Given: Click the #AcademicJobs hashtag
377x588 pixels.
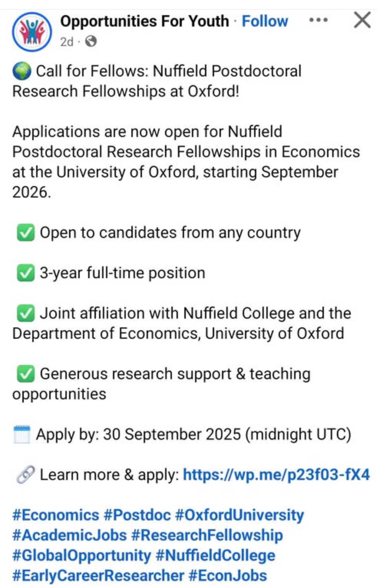Looking at the screenshot, I should tap(69, 535).
